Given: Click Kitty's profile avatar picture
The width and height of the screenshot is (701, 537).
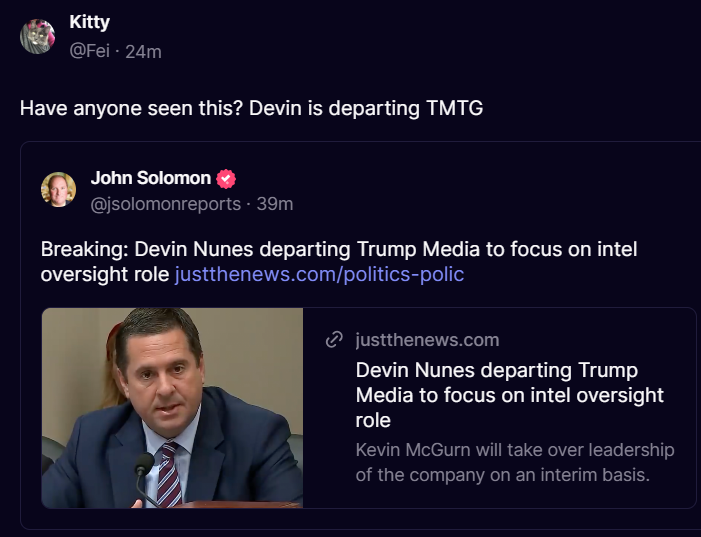Looking at the screenshot, I should [x=38, y=36].
